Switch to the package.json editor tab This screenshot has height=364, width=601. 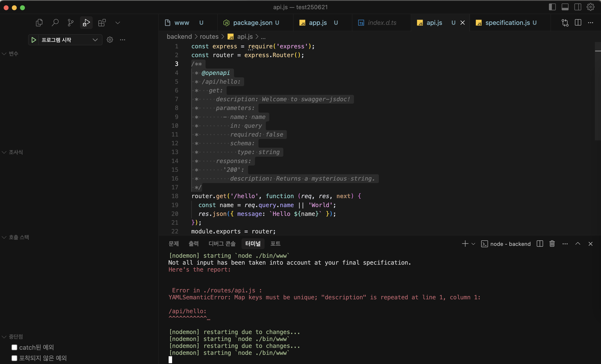[255, 23]
